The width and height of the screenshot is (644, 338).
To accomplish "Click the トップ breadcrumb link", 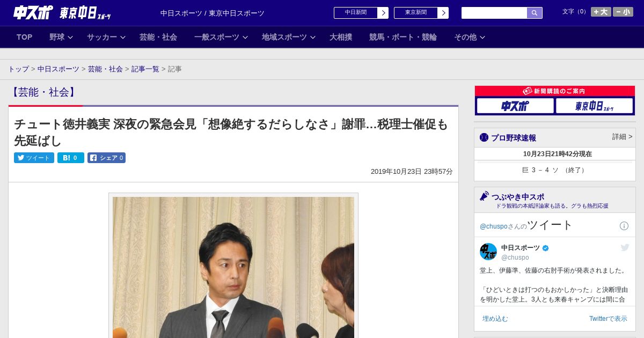I will click(x=19, y=69).
